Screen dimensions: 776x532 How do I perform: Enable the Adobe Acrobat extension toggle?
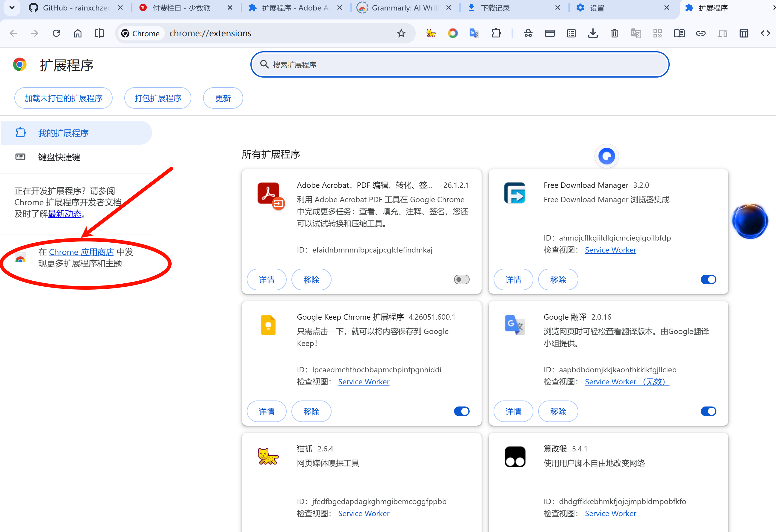click(462, 279)
